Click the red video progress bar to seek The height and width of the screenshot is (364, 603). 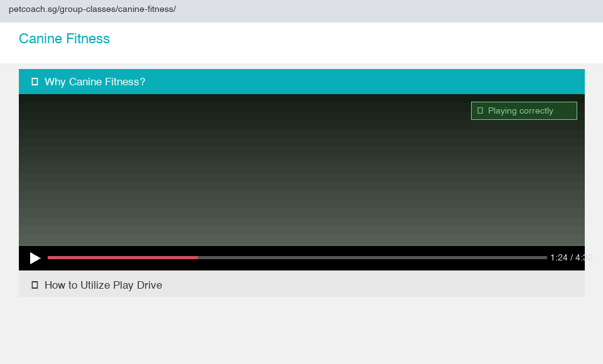[x=122, y=257]
